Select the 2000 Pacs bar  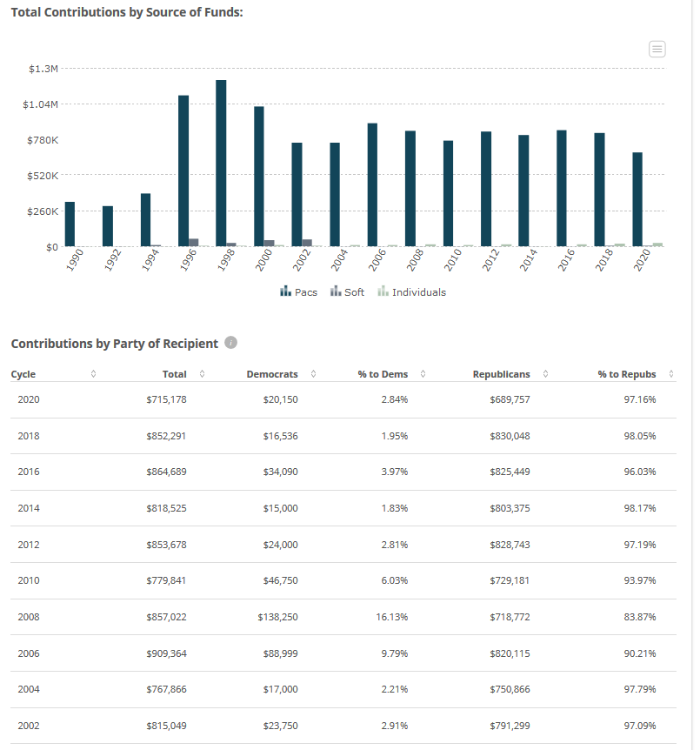258,177
